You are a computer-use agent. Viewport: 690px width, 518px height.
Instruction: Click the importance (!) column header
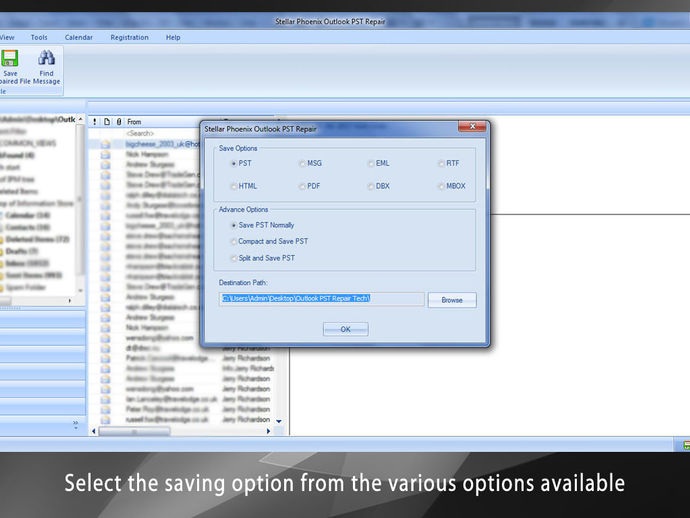[x=95, y=122]
